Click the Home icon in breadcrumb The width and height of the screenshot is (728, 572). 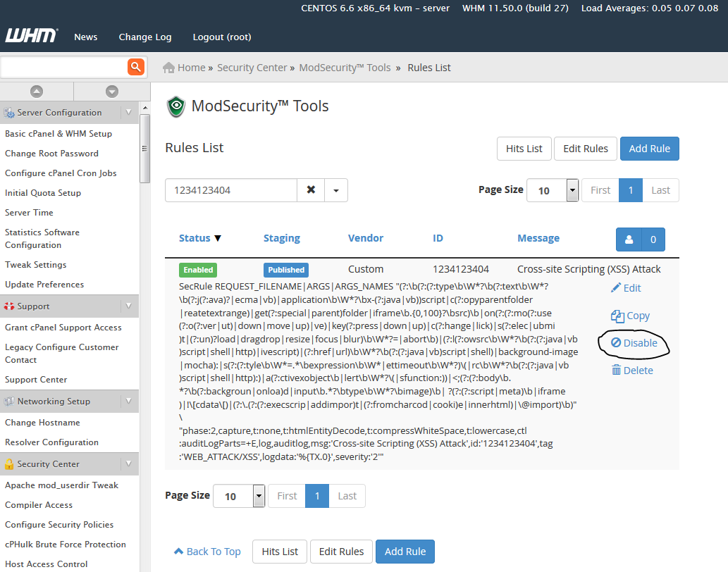169,68
